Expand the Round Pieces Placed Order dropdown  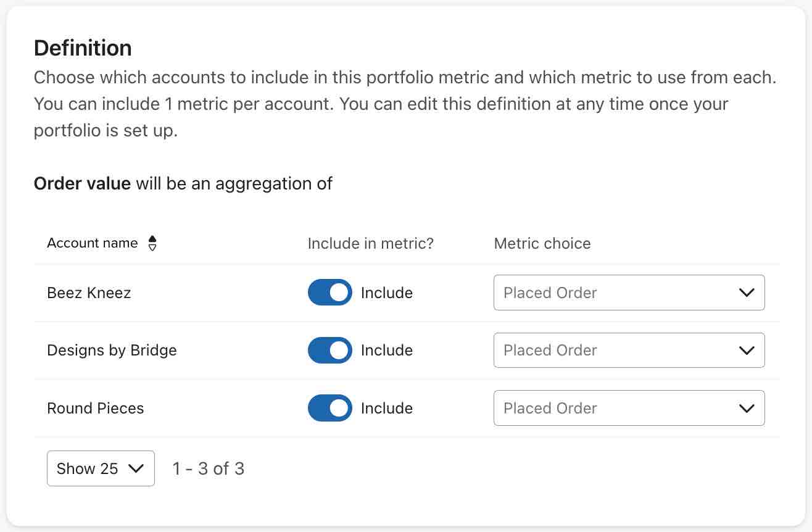(x=629, y=408)
